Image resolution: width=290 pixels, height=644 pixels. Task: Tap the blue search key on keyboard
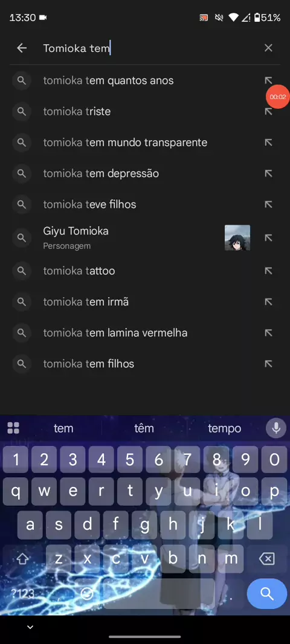coord(266,593)
